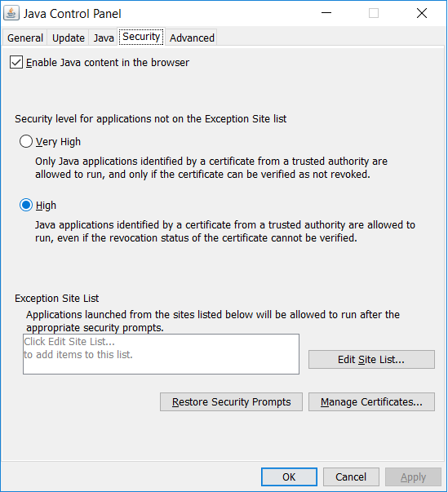Go to the Java tab

click(x=104, y=38)
